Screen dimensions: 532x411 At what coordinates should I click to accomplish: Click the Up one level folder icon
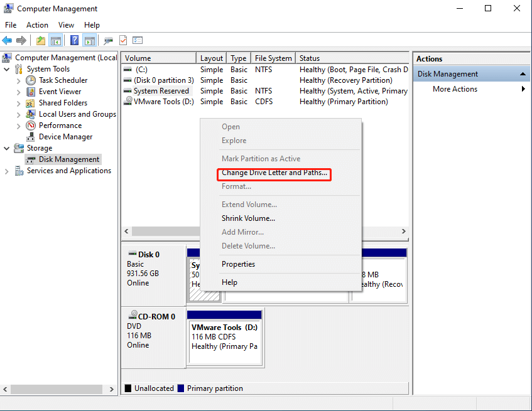point(41,41)
